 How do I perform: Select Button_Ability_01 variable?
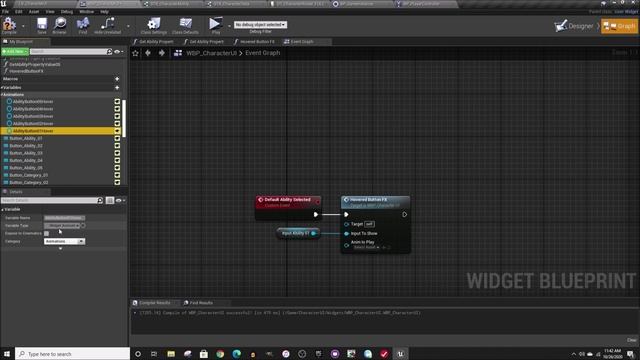click(x=26, y=138)
